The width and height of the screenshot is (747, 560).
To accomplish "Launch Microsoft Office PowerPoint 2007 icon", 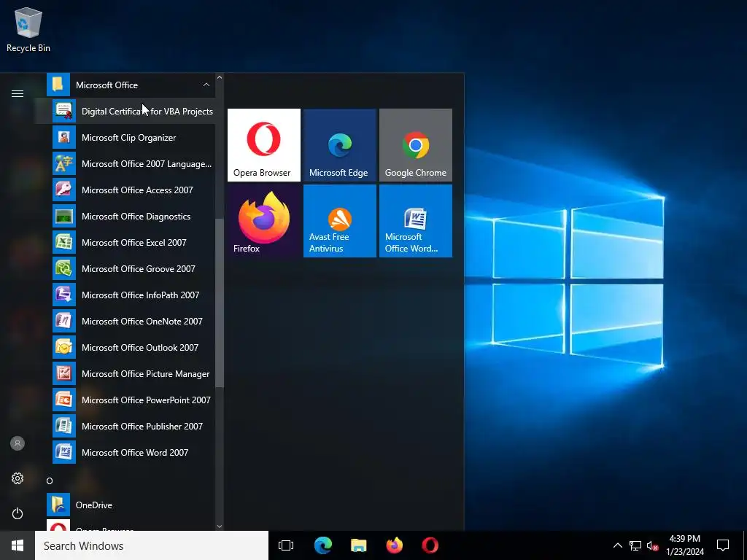I will coord(64,400).
